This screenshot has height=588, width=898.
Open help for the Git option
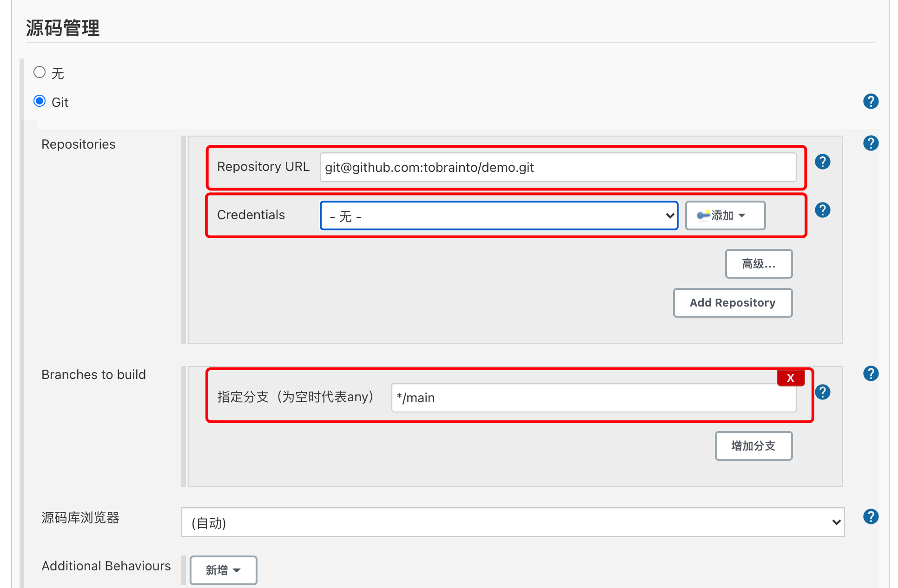coord(871,101)
